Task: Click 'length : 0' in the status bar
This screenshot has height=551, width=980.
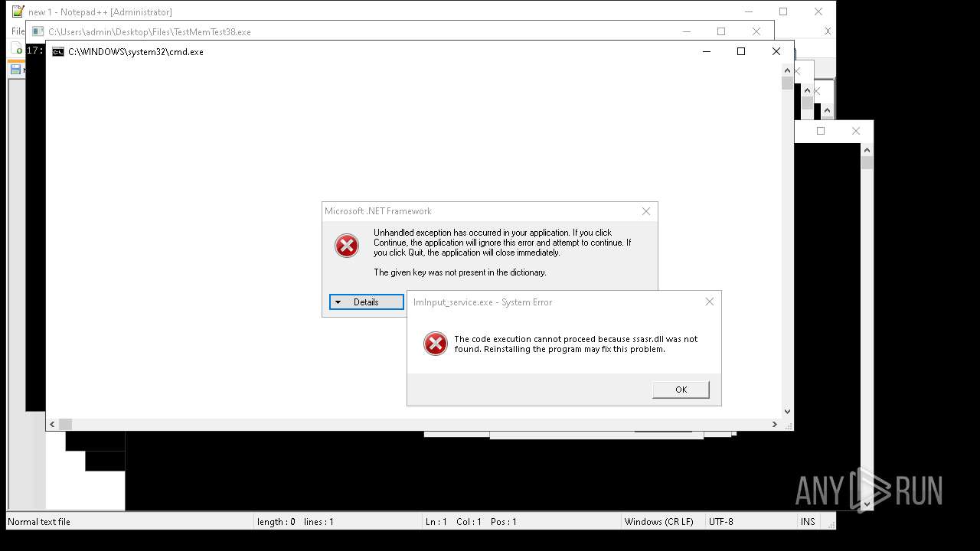Action: (276, 522)
